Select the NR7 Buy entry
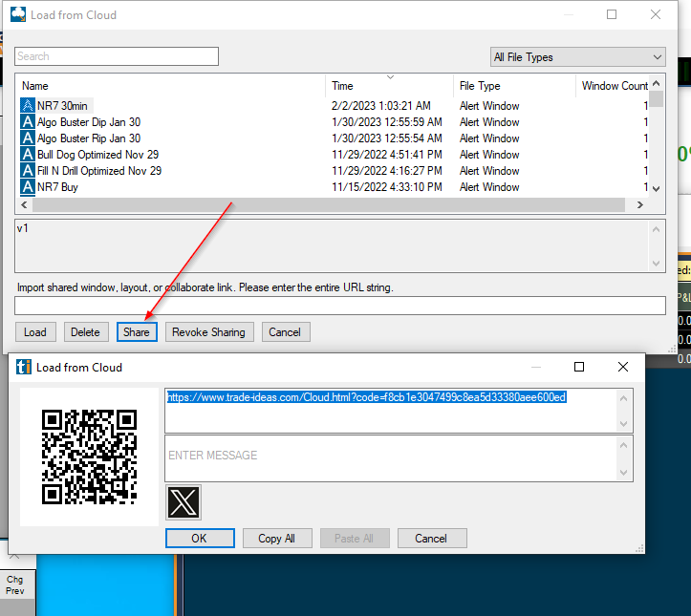 (57, 187)
